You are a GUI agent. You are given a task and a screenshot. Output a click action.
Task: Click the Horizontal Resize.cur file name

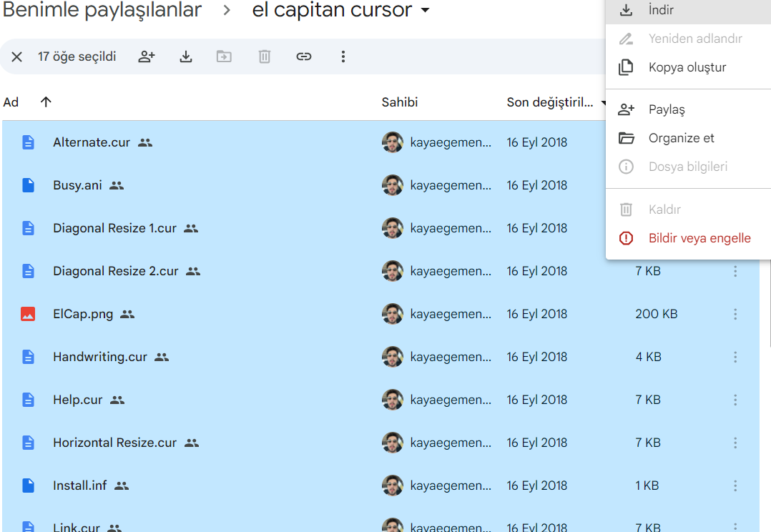coord(114,443)
